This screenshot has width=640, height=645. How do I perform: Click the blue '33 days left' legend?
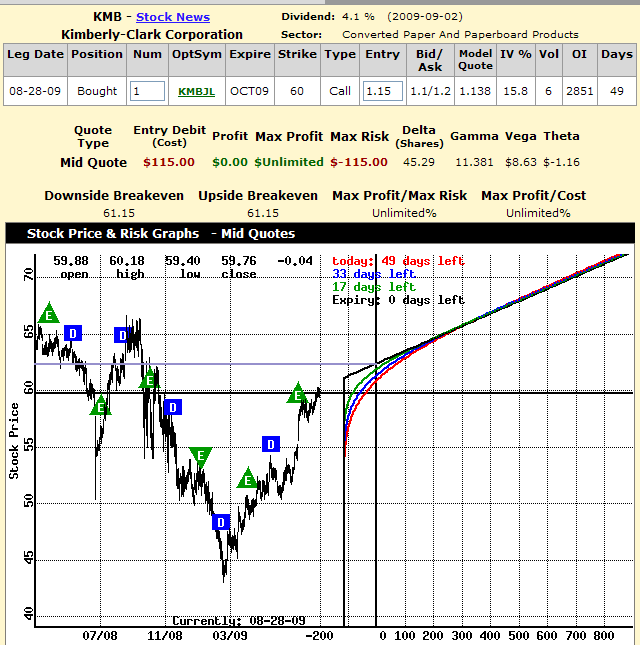tap(374, 274)
